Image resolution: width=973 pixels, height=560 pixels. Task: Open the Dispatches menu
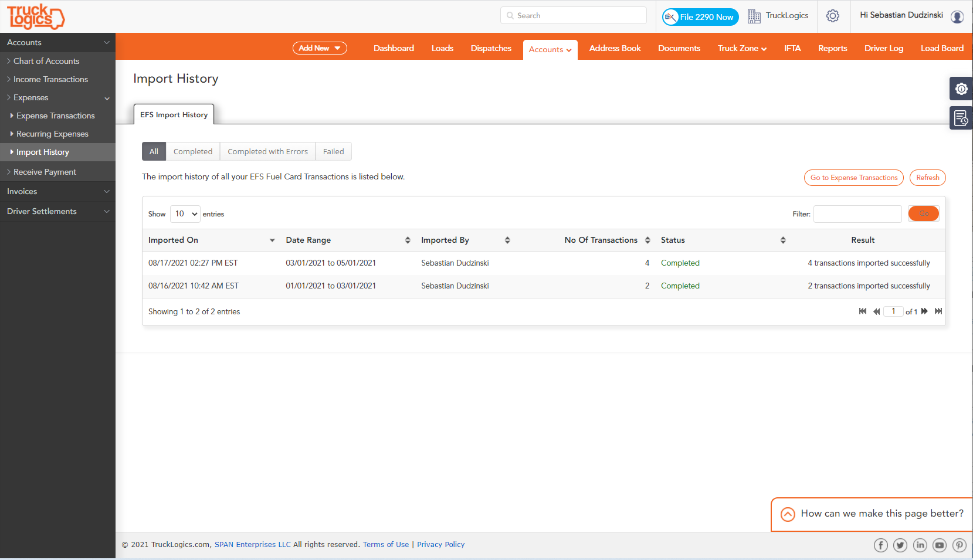(x=491, y=48)
